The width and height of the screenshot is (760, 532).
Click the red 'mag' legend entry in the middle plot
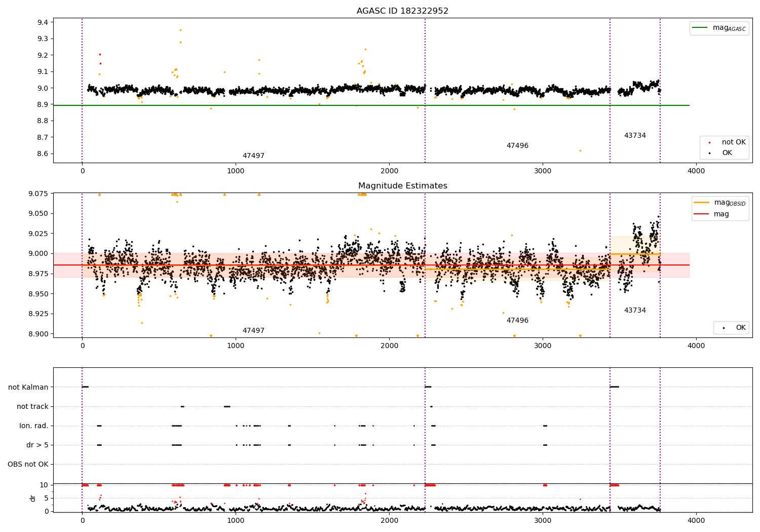(712, 214)
